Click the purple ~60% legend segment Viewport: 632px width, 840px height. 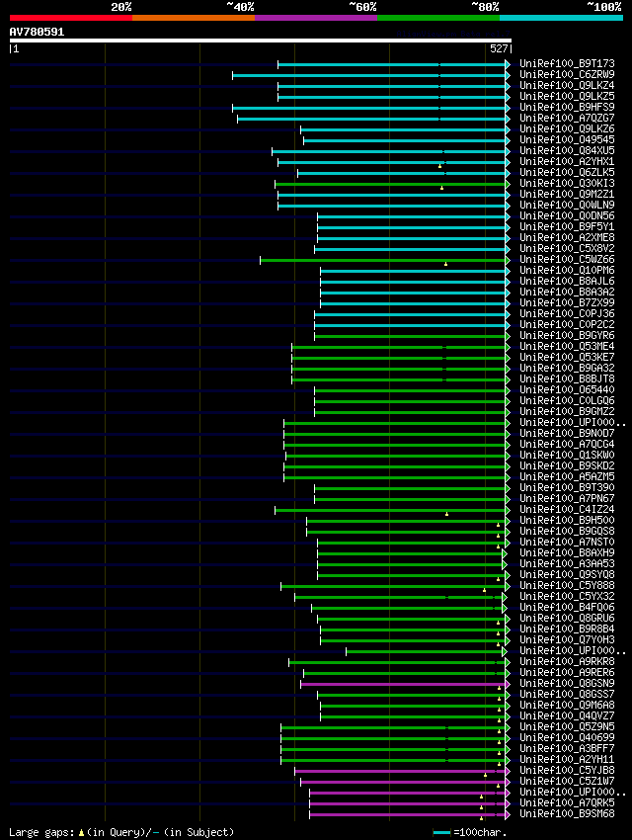pos(316,18)
